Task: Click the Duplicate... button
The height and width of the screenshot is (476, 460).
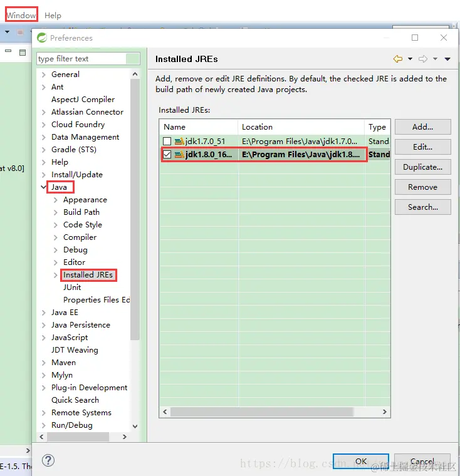Action: click(422, 167)
